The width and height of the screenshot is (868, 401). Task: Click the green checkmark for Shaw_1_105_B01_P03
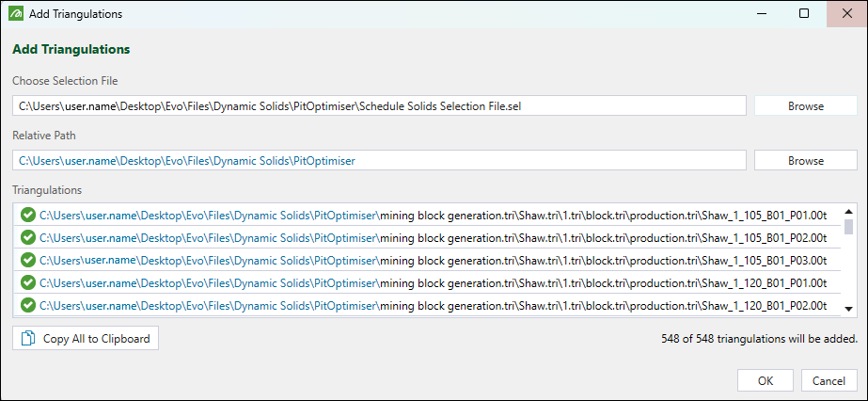coord(27,260)
